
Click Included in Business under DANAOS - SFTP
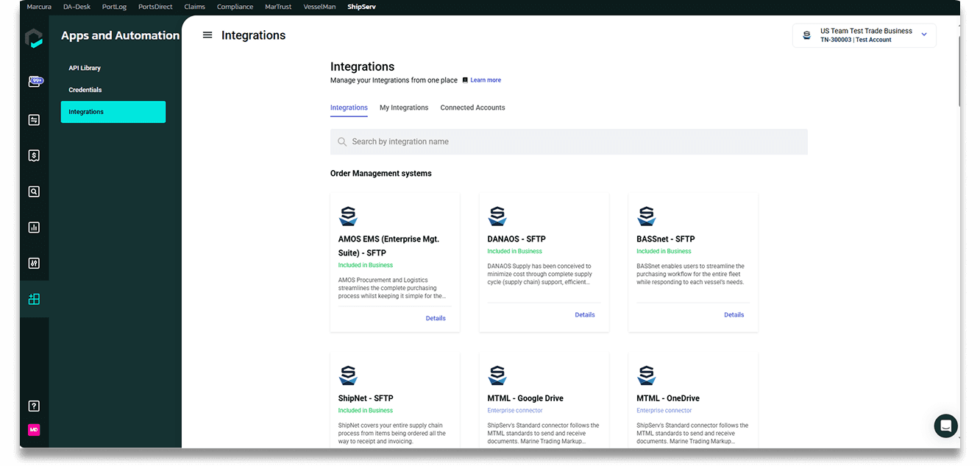(x=515, y=252)
